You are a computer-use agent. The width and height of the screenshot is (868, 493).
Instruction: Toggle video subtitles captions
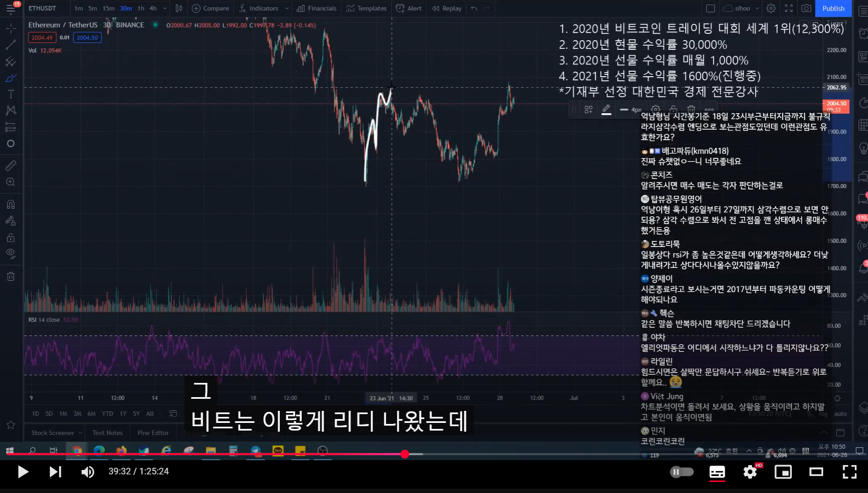(717, 472)
